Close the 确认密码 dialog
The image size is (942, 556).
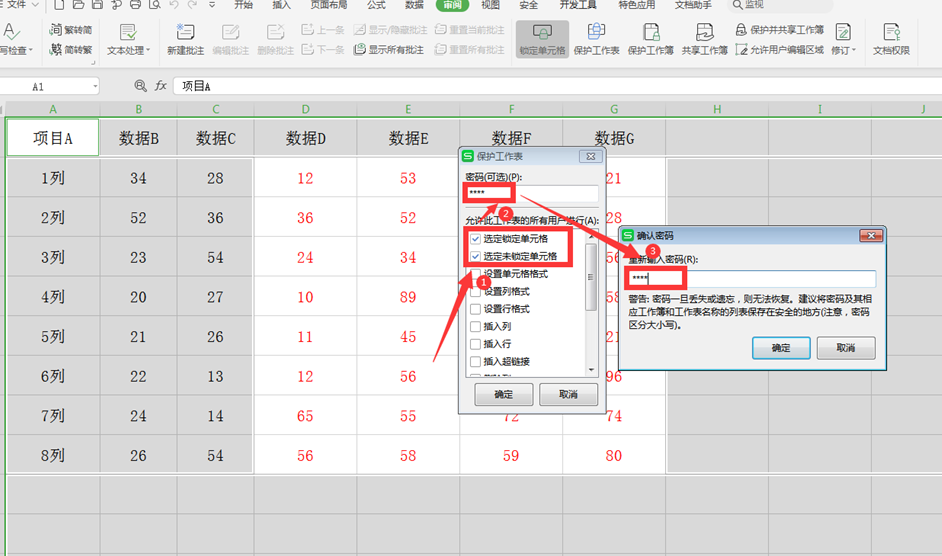(x=871, y=236)
